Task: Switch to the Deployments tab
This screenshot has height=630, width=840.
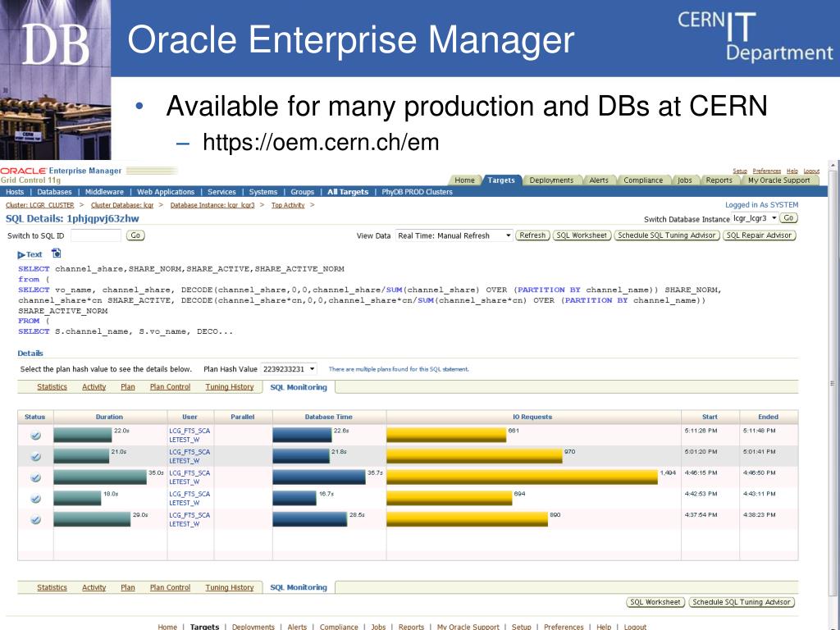Action: [551, 180]
